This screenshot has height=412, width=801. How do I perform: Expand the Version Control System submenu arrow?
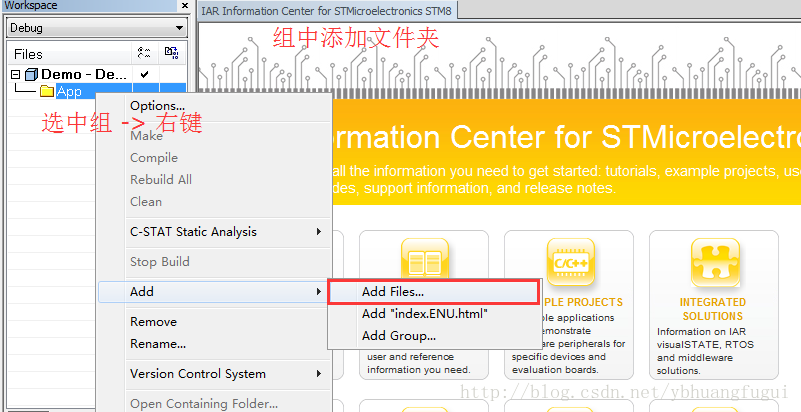319,374
